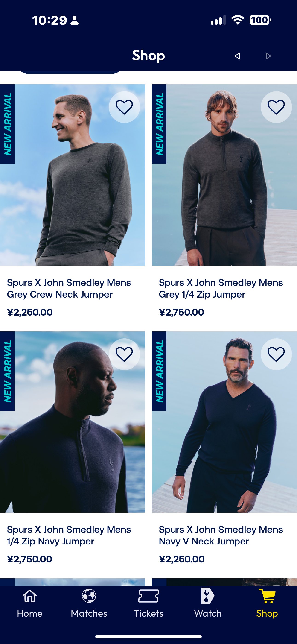
Task: View the 1/4 Zip Navy Jumper photo
Action: (x=73, y=422)
